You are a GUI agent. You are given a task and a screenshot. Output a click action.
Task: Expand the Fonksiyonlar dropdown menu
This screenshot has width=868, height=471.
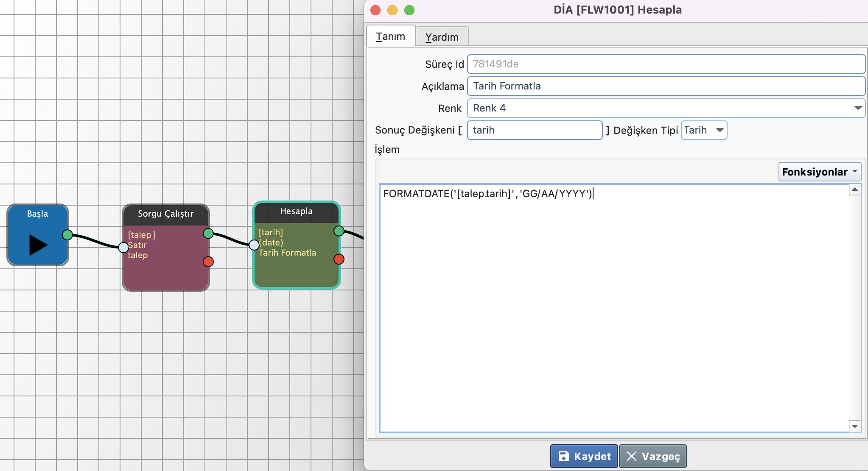click(819, 172)
